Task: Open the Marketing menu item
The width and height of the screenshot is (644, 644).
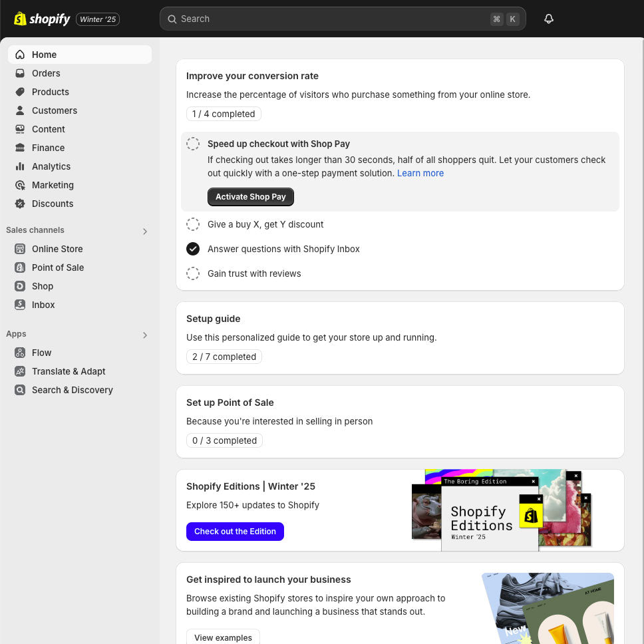Action: tap(53, 185)
